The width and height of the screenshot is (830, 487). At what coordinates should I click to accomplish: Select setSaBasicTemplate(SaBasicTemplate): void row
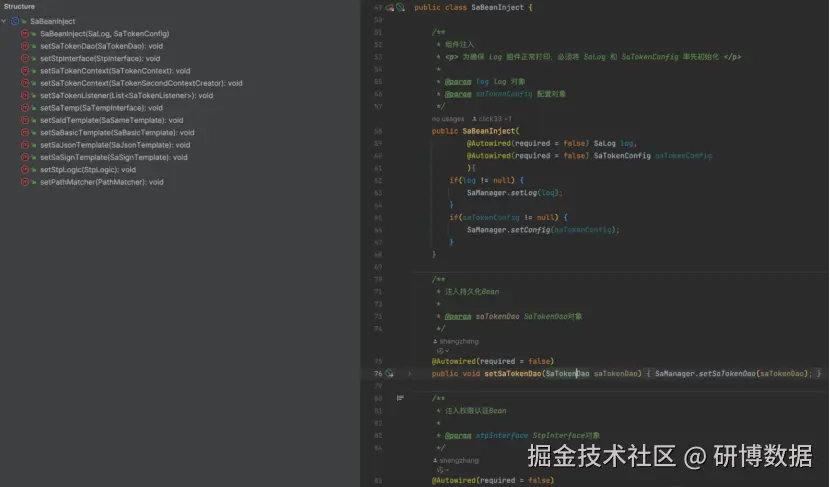[x=117, y=132]
